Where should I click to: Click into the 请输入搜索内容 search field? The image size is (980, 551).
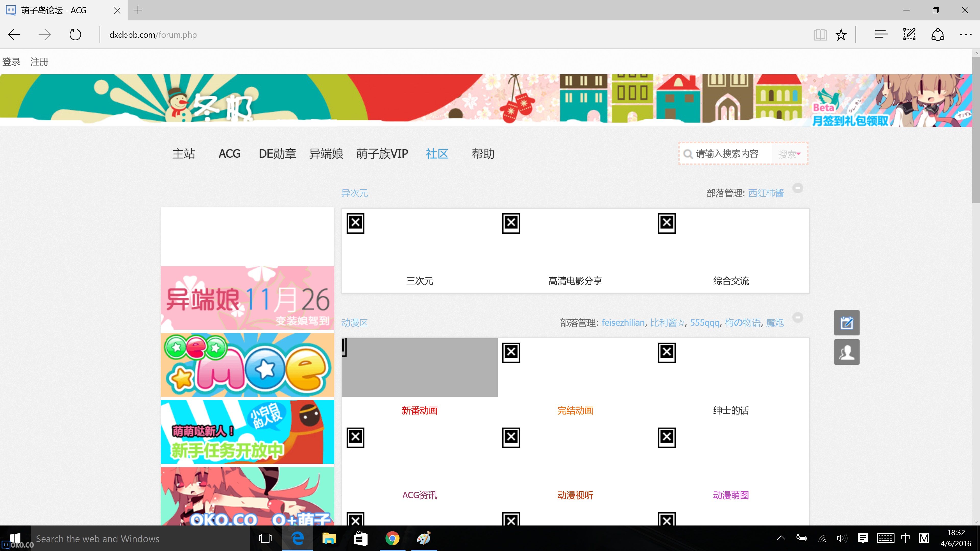(727, 154)
